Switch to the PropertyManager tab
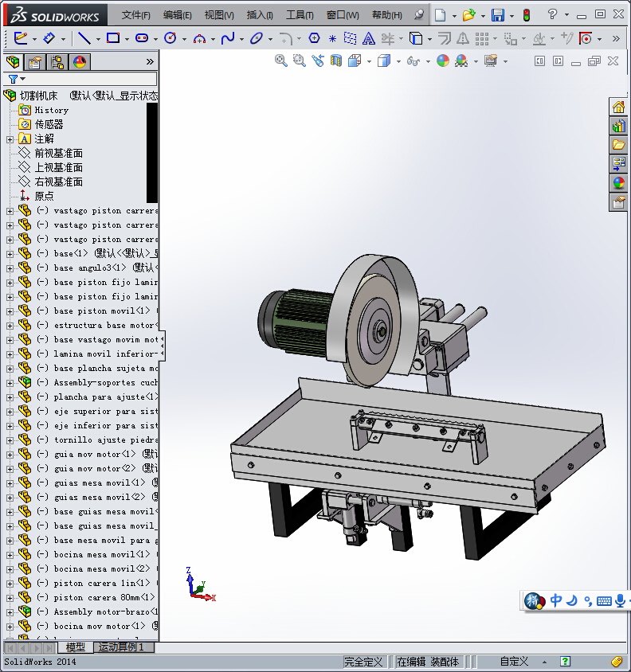The width and height of the screenshot is (631, 672). [35, 62]
